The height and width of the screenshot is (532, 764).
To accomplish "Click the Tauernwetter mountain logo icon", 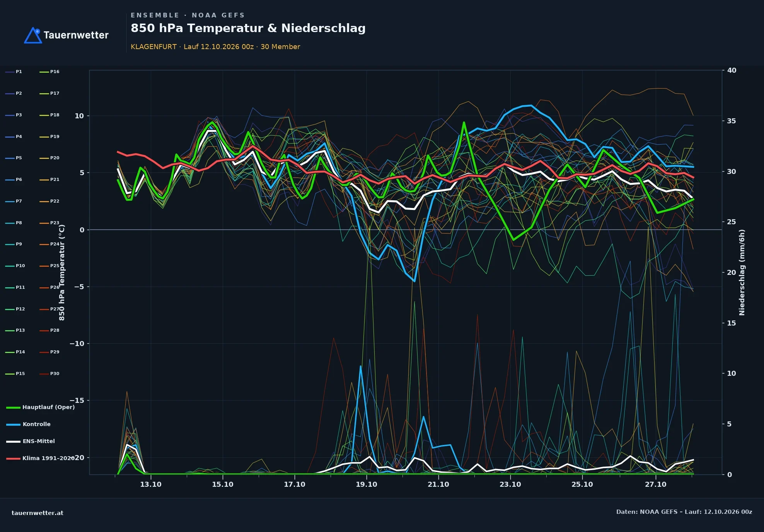I will 33,35.
